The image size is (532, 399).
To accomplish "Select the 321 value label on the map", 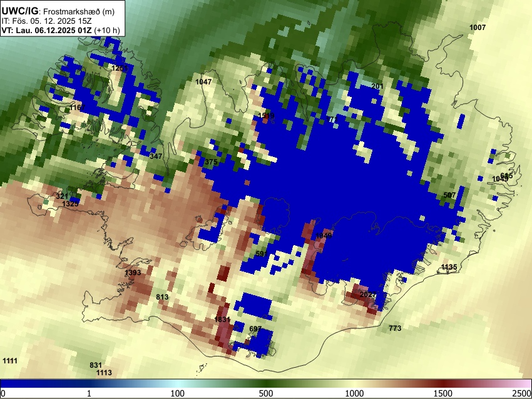I will (62, 196).
